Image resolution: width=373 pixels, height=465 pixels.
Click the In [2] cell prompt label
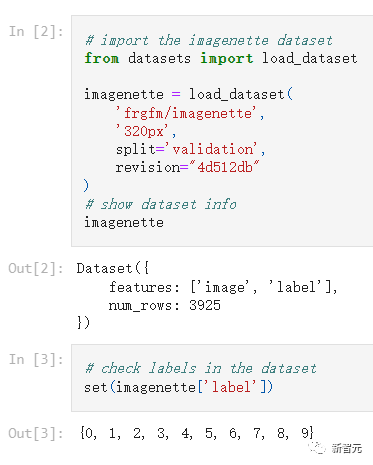pos(36,32)
